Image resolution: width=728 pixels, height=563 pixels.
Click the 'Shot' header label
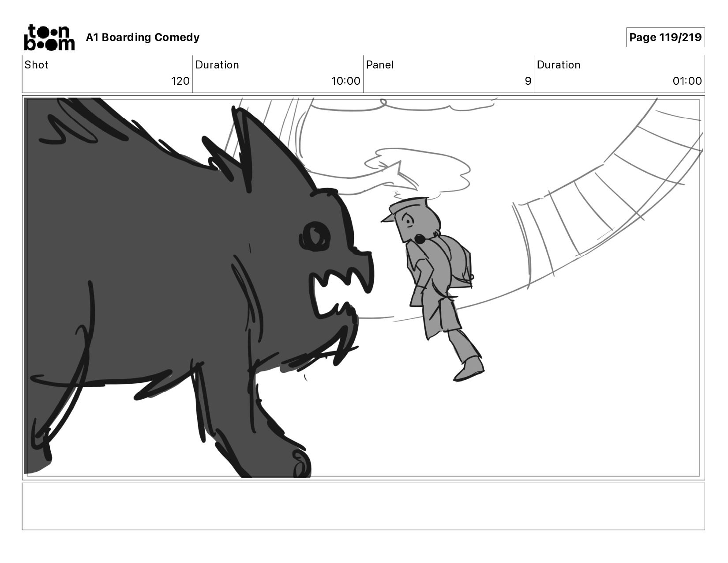[36, 65]
